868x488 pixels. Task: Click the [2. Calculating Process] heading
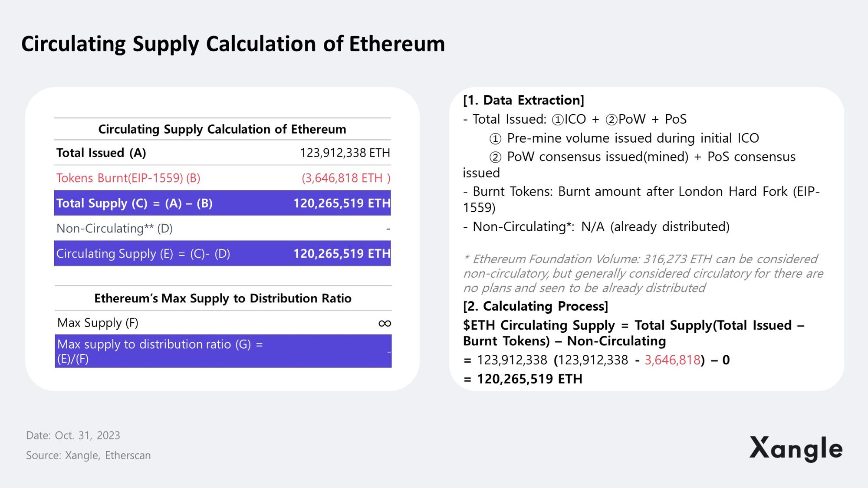(536, 306)
